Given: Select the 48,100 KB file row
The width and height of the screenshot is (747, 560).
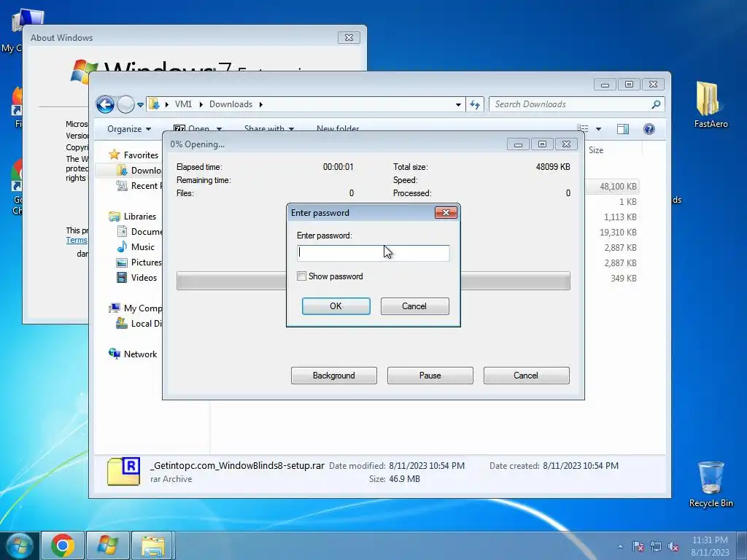Looking at the screenshot, I should (x=614, y=186).
